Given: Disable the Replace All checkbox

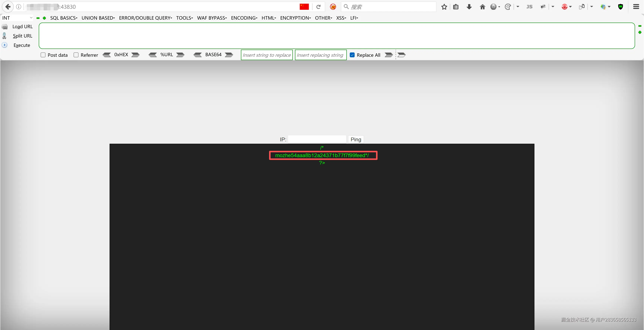Looking at the screenshot, I should click(x=352, y=55).
